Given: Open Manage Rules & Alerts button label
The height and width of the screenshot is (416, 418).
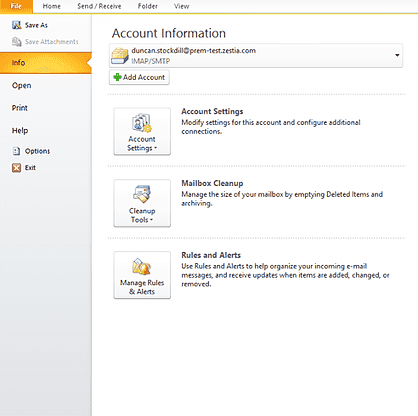Looking at the screenshot, I should pos(142,287).
